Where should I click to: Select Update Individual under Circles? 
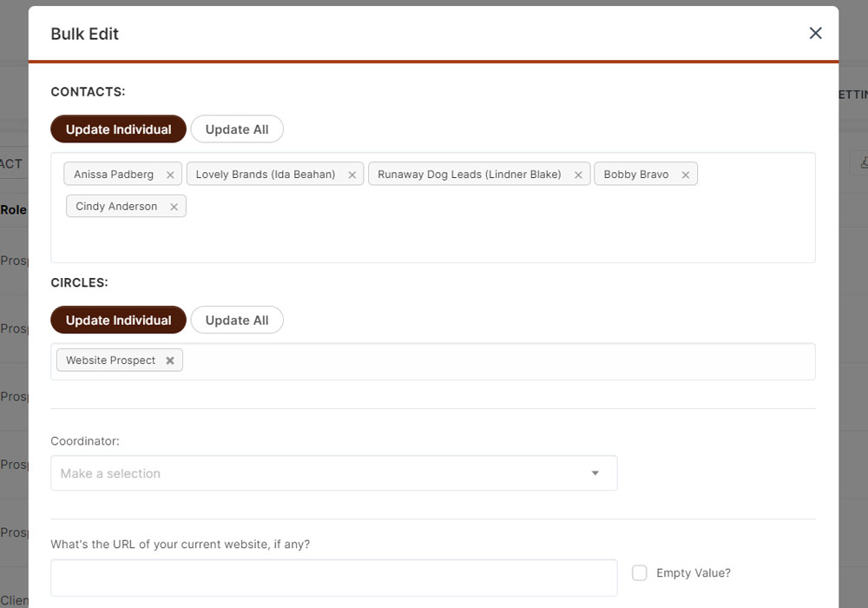[118, 321]
